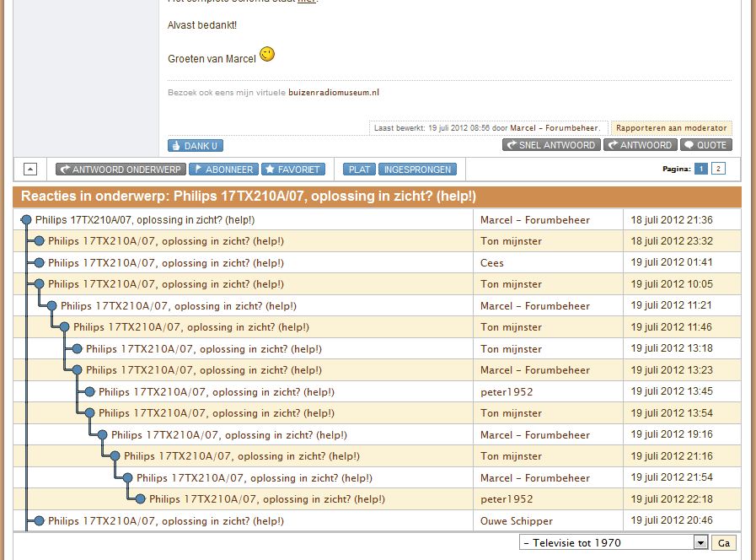The height and width of the screenshot is (560, 756).
Task: Click node dot of 21:54 Marcel reply
Action: pos(127,477)
